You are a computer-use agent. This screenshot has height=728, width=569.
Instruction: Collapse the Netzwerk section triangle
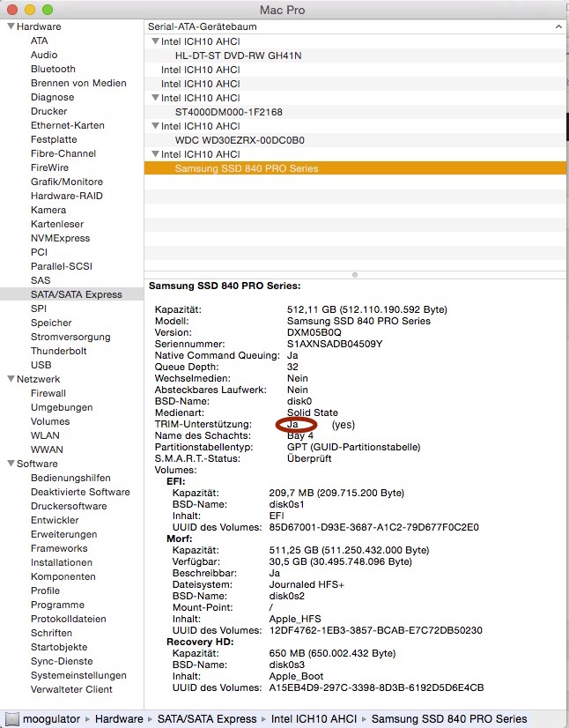(11, 379)
